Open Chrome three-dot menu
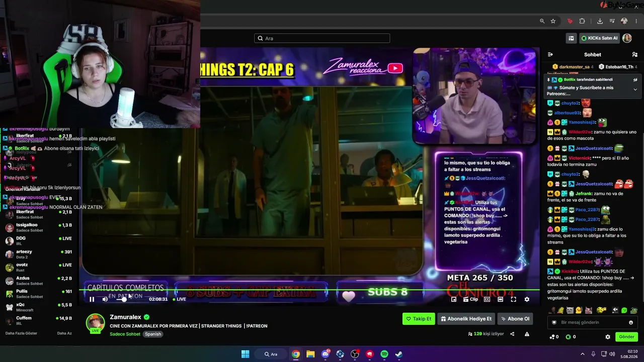Screen dimensions: 644x362 (x=636, y=21)
